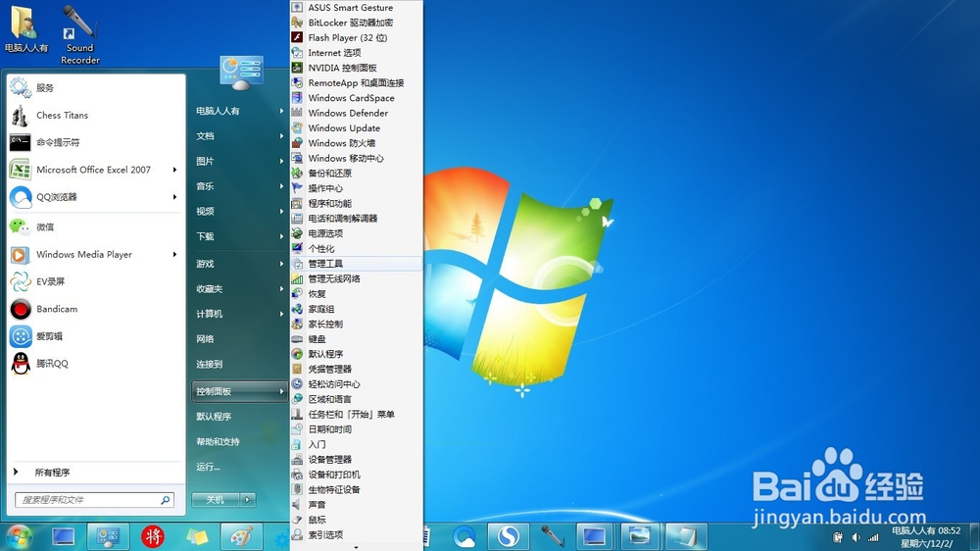Open Bandicam from the Start menu
The height and width of the screenshot is (551, 980).
tap(96, 309)
